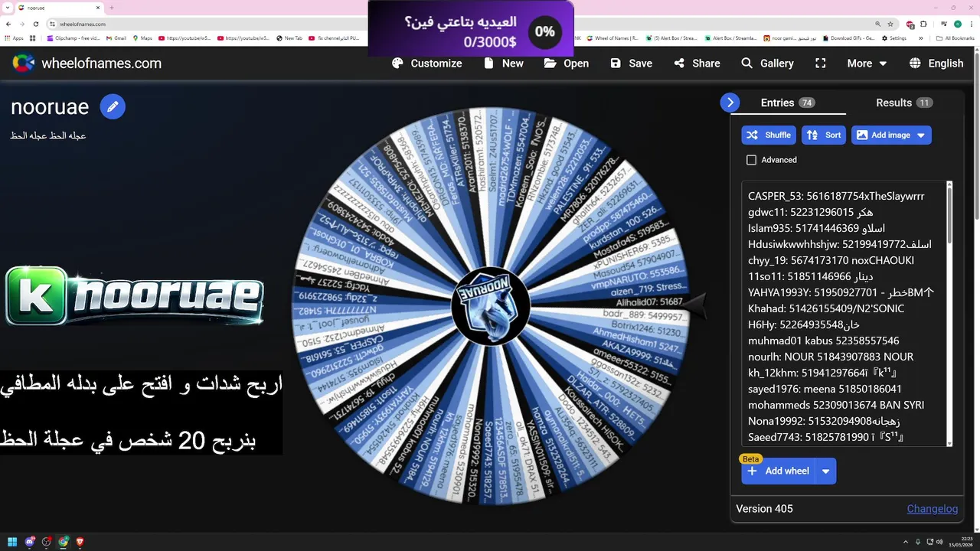Open Apps bookmark shortcut

click(x=15, y=37)
